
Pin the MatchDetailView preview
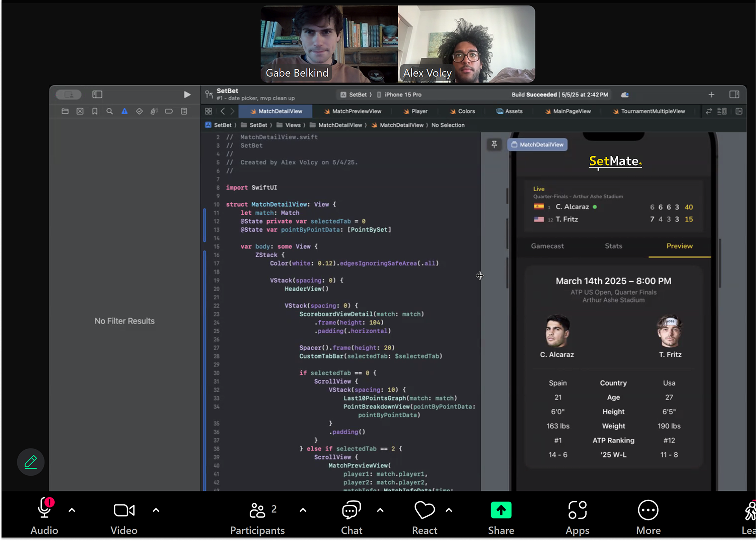coord(494,144)
